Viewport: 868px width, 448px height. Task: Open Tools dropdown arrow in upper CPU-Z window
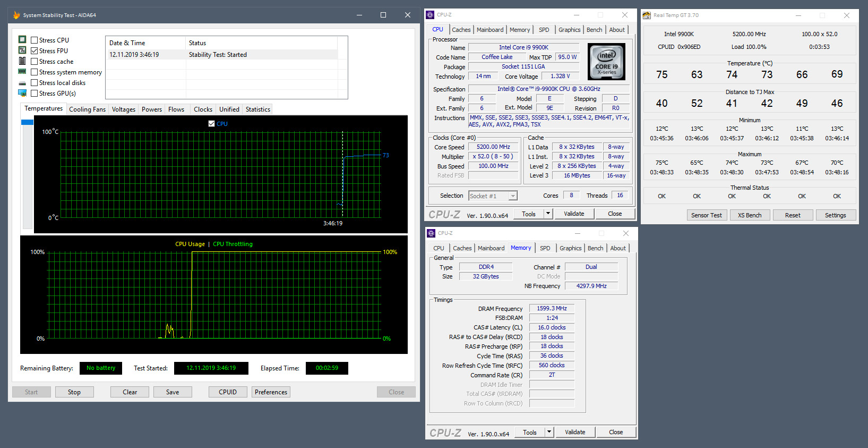click(548, 214)
